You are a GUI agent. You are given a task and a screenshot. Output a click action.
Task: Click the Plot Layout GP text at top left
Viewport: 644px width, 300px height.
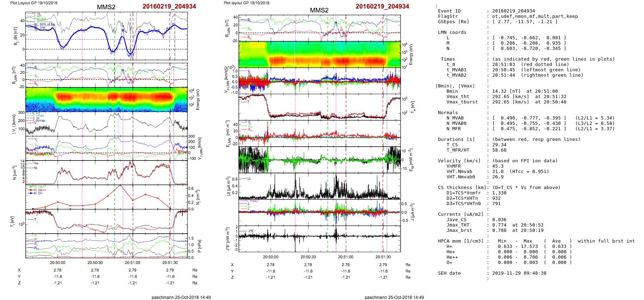click(34, 3)
